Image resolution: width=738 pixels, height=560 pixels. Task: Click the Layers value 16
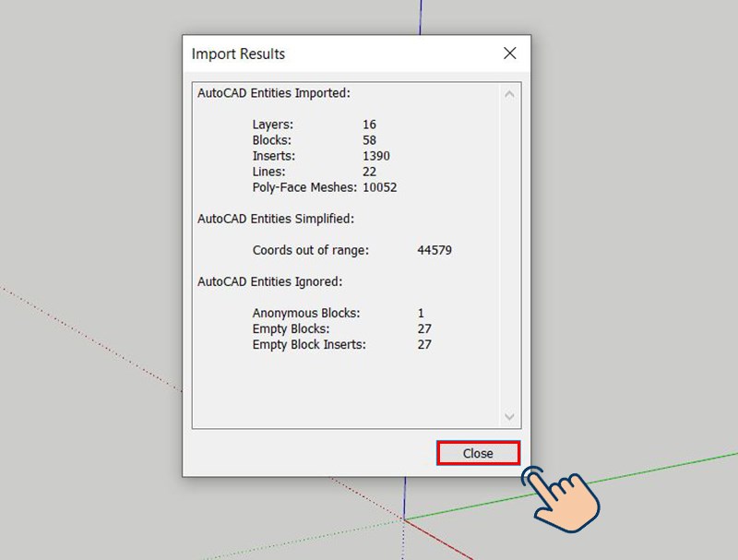(370, 125)
